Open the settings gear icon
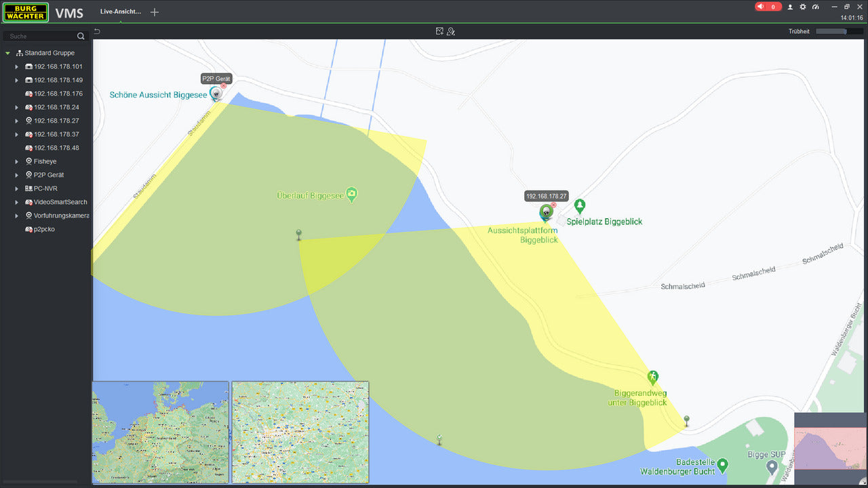The width and height of the screenshot is (868, 488). pyautogui.click(x=803, y=7)
